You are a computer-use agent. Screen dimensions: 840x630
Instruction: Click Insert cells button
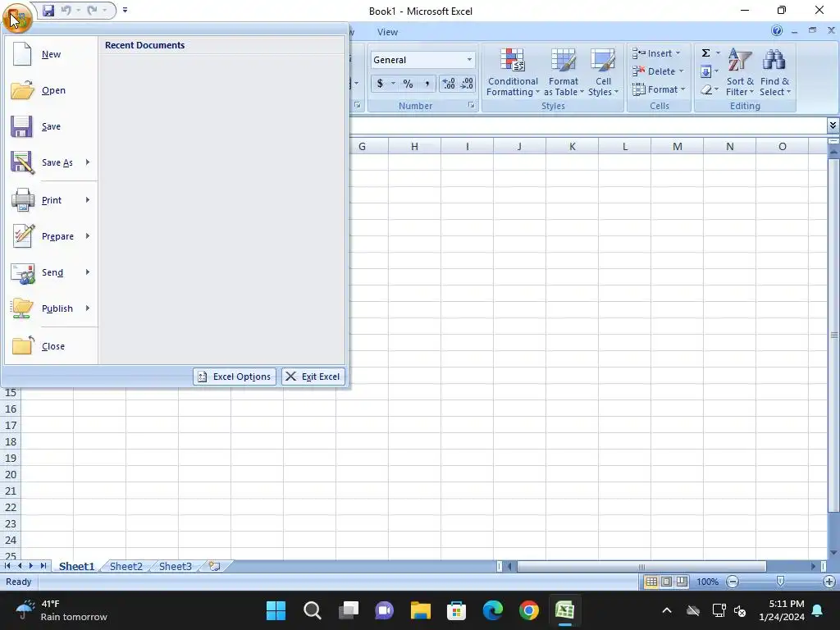[x=656, y=53]
